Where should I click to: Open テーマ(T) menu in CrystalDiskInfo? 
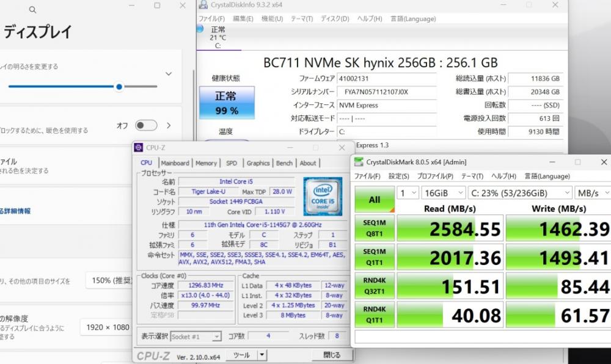pos(302,19)
